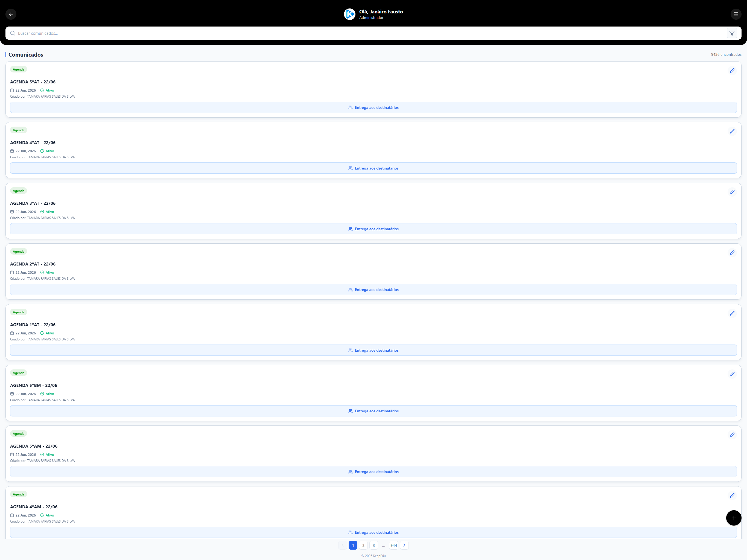Jump to last page 944
The height and width of the screenshot is (560, 747).
394,546
